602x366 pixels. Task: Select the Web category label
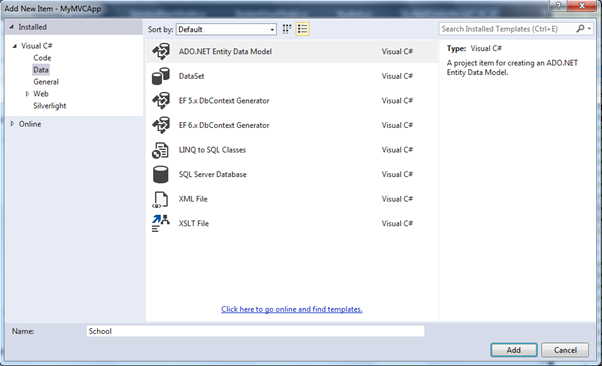[x=41, y=94]
